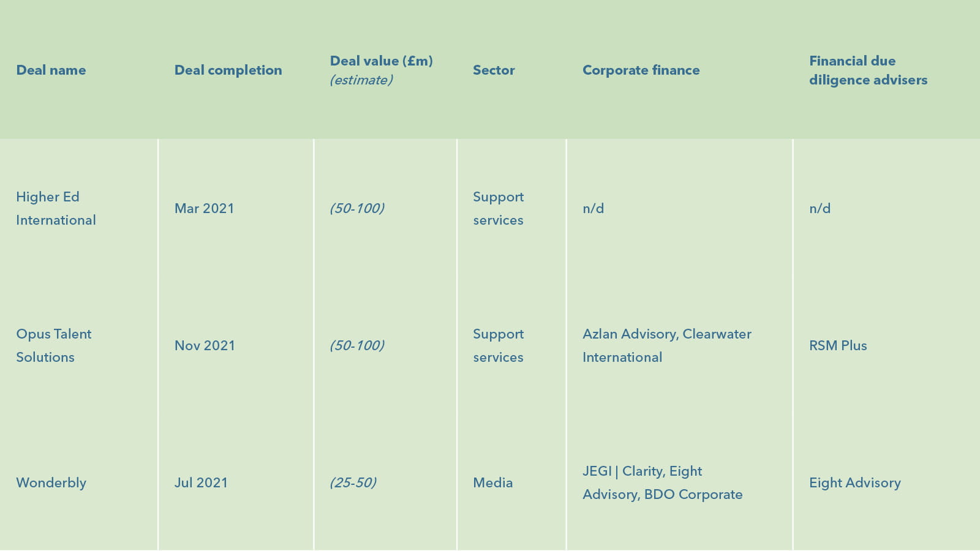Viewport: 980px width, 551px height.
Task: Click the Jul 2021 completion date
Action: click(201, 483)
